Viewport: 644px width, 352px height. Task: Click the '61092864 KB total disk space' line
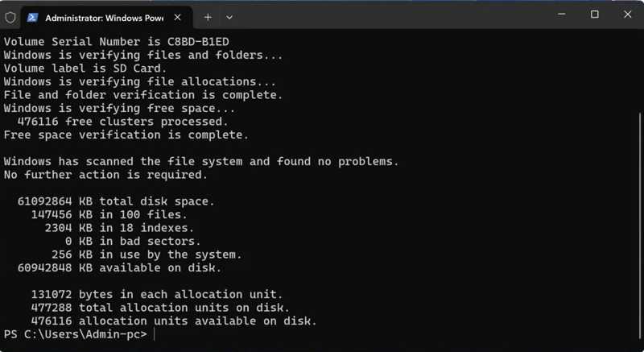pos(116,201)
